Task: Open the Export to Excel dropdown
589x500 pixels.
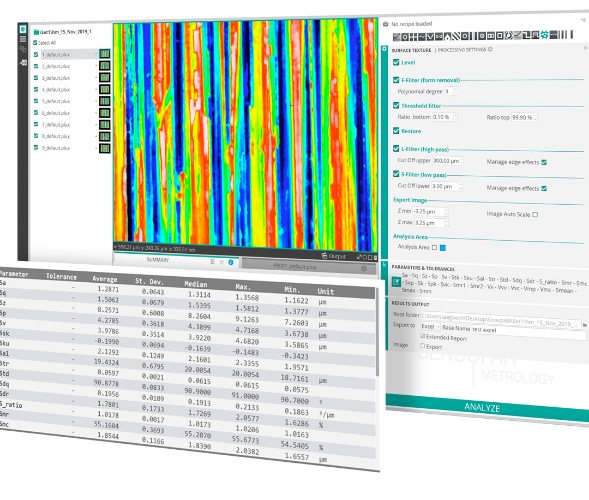Action: point(430,326)
